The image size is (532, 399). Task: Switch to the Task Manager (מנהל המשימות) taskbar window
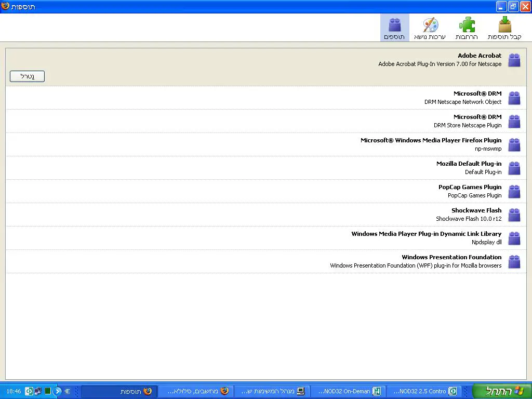[272, 391]
